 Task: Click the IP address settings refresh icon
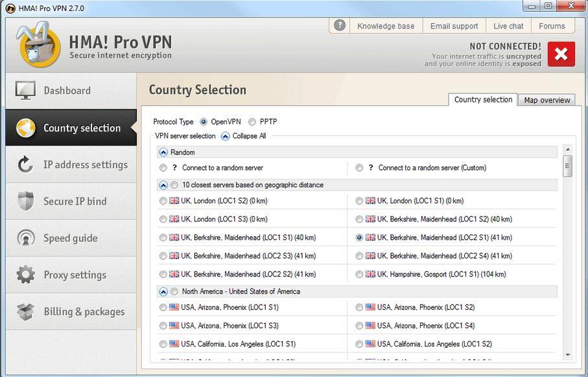tap(25, 165)
